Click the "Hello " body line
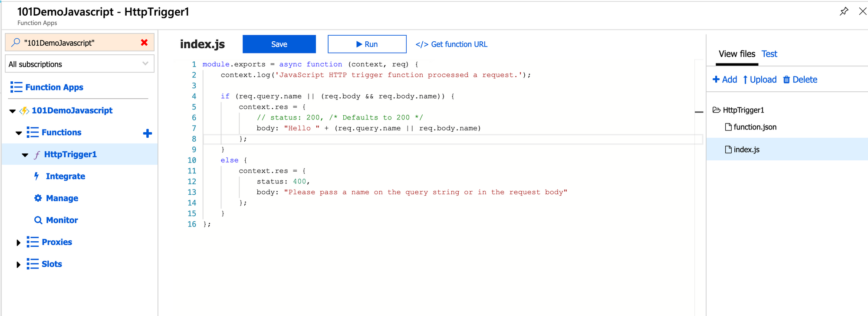Image resolution: width=868 pixels, height=316 pixels. coord(368,128)
